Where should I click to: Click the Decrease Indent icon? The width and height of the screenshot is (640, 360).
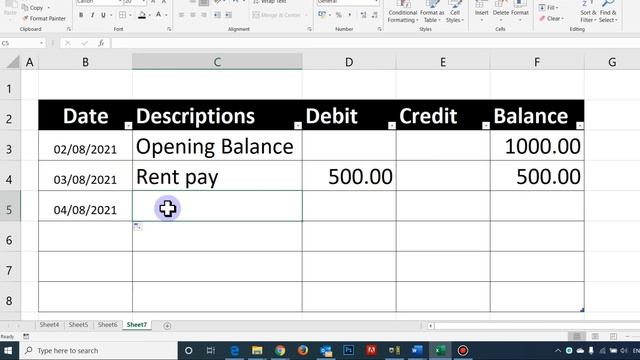217,15
